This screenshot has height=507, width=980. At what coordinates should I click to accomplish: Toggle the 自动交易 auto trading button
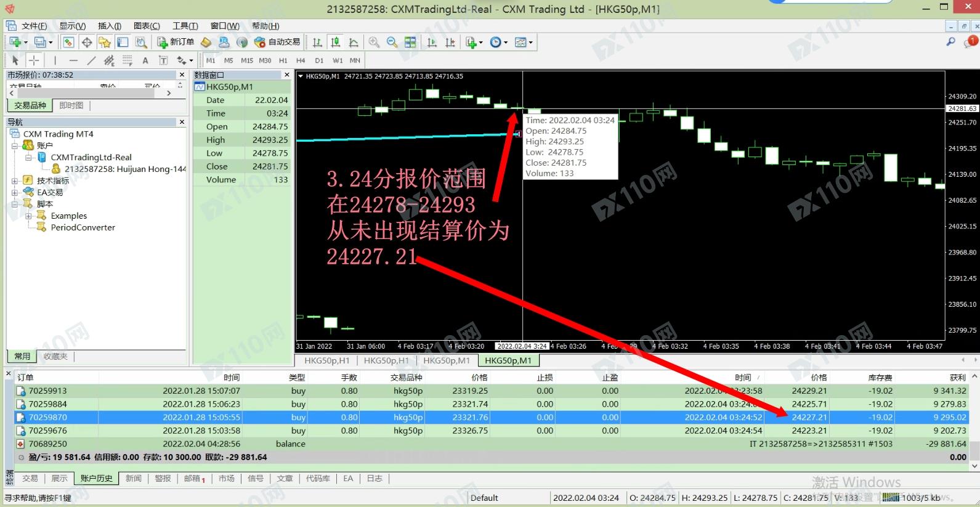pyautogui.click(x=277, y=42)
